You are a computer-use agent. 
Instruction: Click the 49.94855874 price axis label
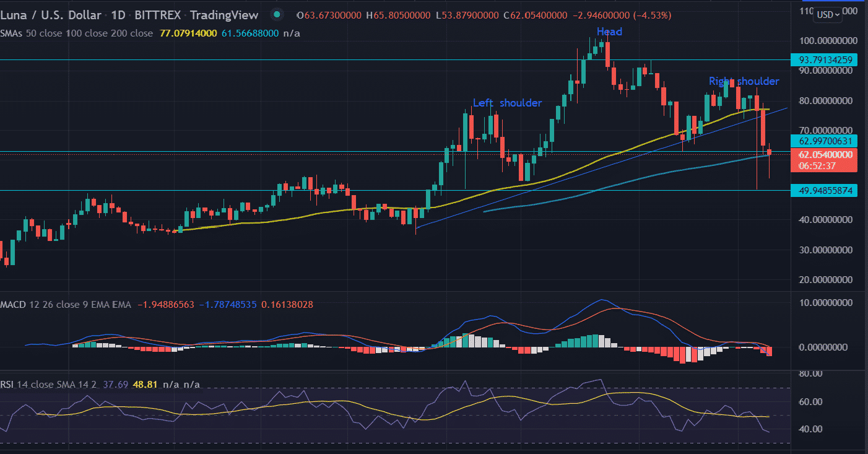[824, 191]
